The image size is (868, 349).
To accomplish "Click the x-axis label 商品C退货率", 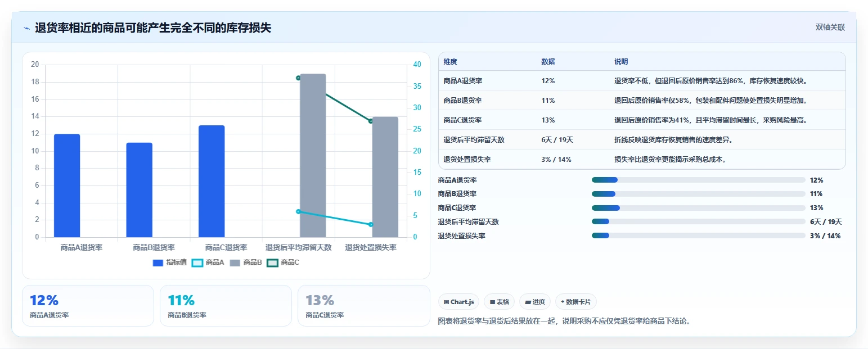I will point(226,247).
